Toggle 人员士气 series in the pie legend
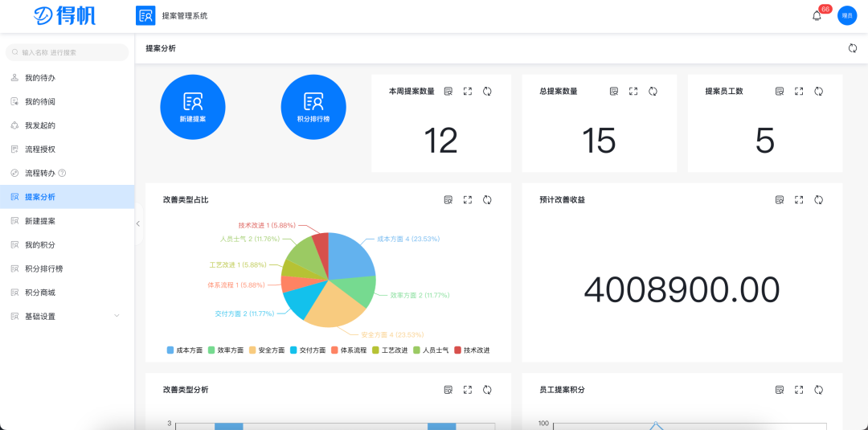 click(432, 350)
